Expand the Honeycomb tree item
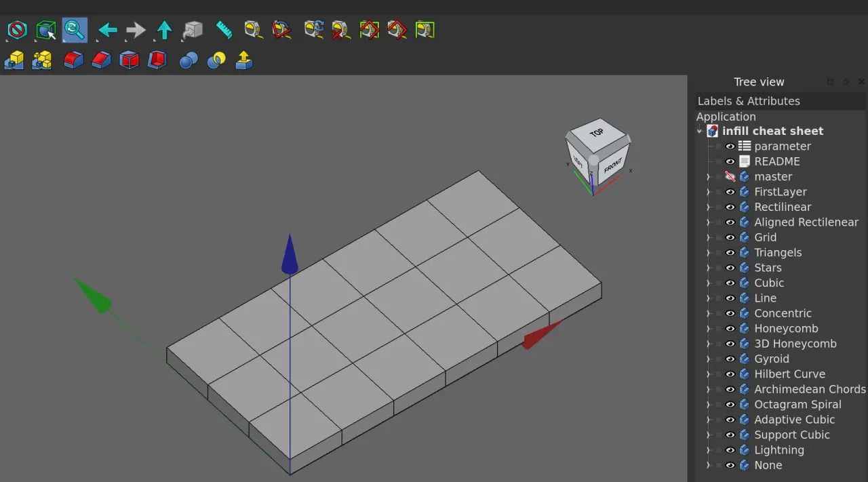 tap(709, 328)
